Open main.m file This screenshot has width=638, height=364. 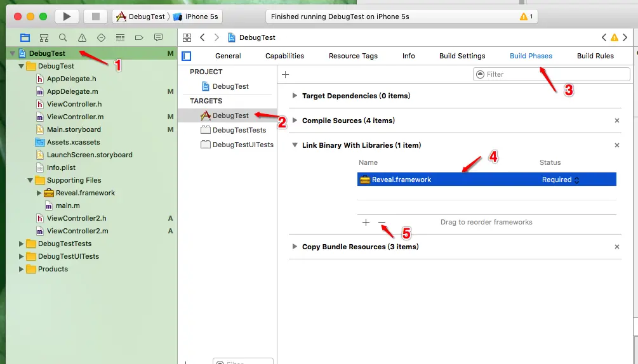coord(62,205)
